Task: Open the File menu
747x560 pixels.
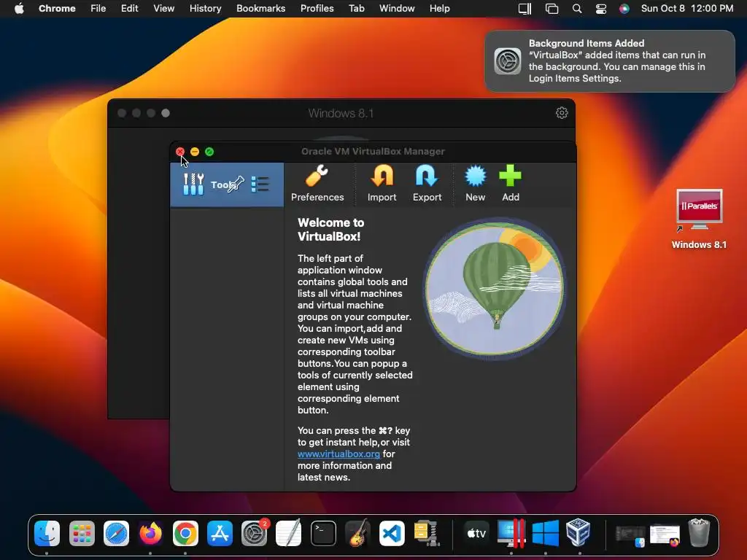Action: [x=98, y=9]
